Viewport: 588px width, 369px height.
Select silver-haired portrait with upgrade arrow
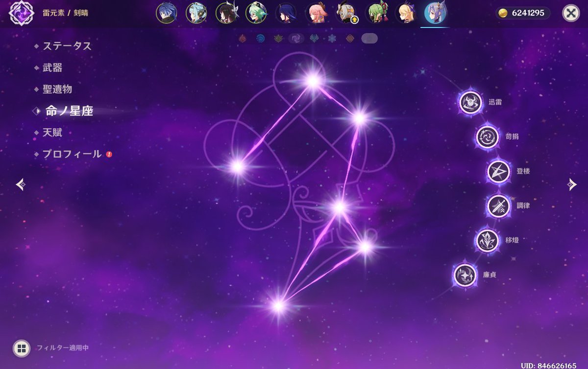(345, 13)
